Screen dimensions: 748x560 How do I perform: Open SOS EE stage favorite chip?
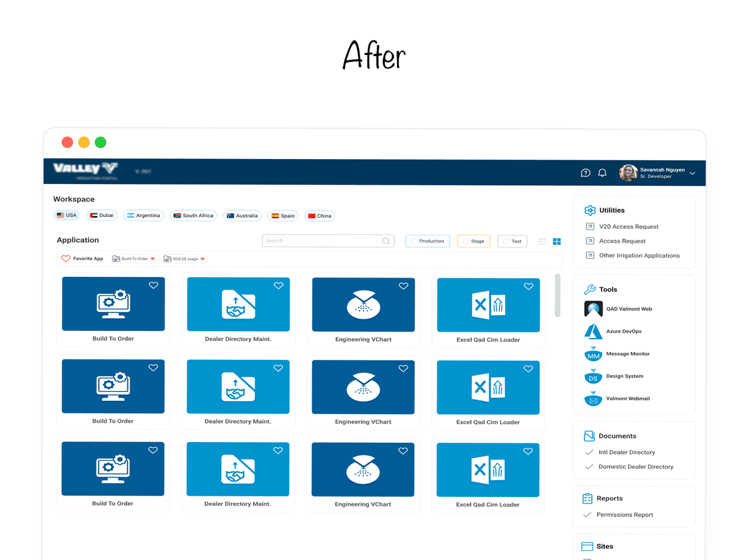(x=184, y=258)
